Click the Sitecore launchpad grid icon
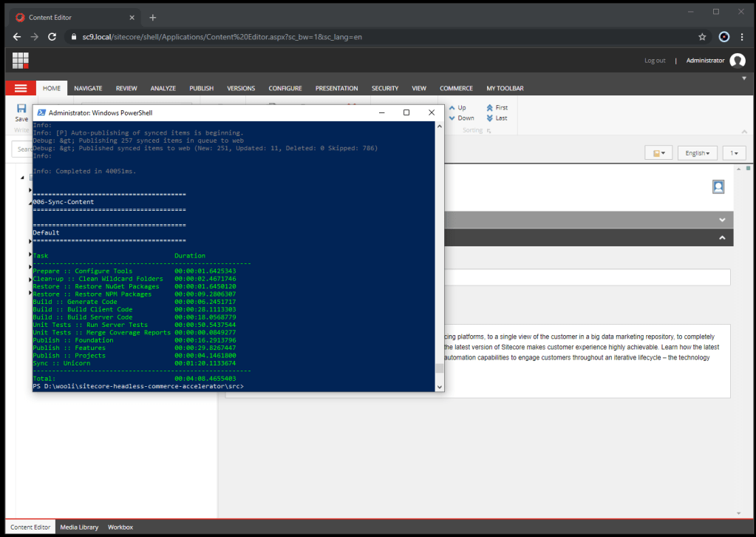This screenshot has width=756, height=537. [21, 61]
